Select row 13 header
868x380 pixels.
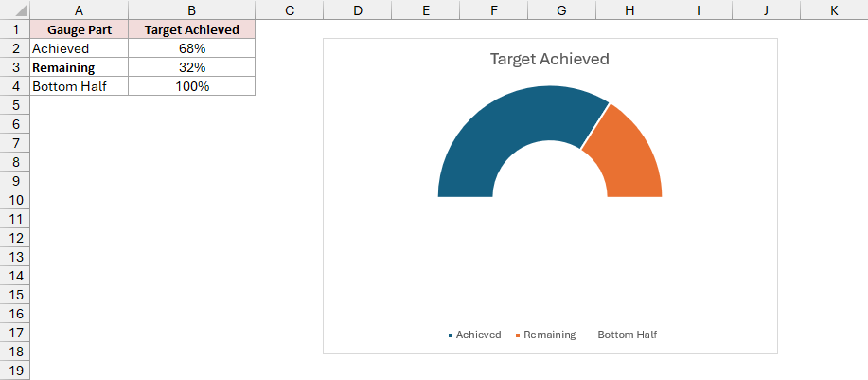click(15, 257)
